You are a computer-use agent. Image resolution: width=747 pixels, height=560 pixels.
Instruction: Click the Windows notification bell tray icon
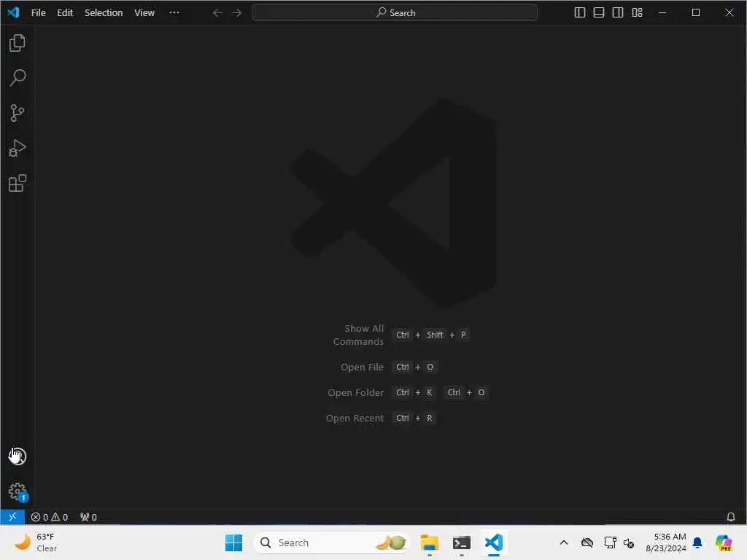(697, 542)
